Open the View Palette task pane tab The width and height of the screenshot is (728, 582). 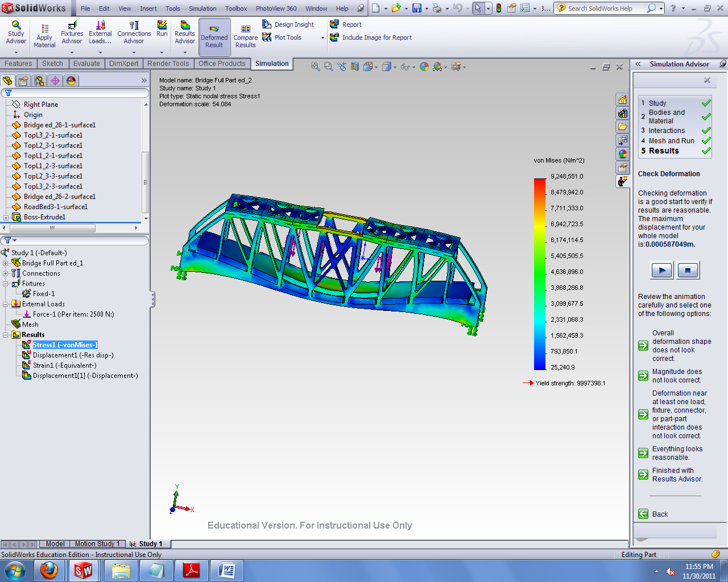(x=623, y=140)
